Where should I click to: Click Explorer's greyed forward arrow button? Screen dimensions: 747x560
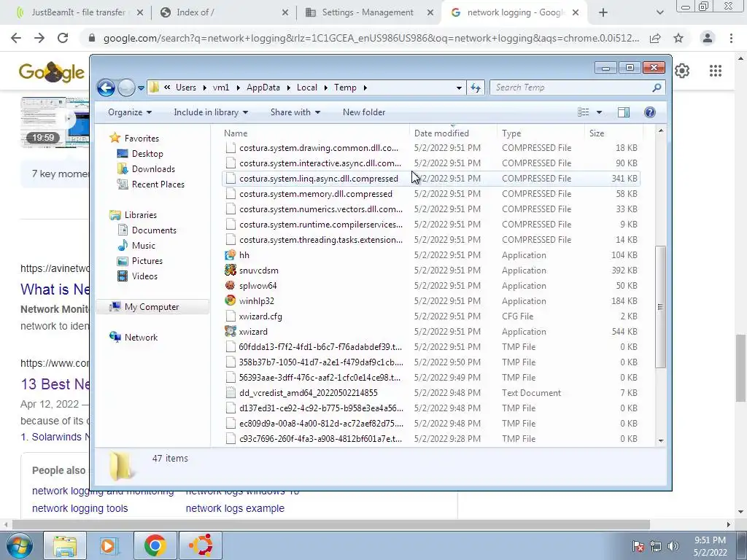click(x=126, y=87)
